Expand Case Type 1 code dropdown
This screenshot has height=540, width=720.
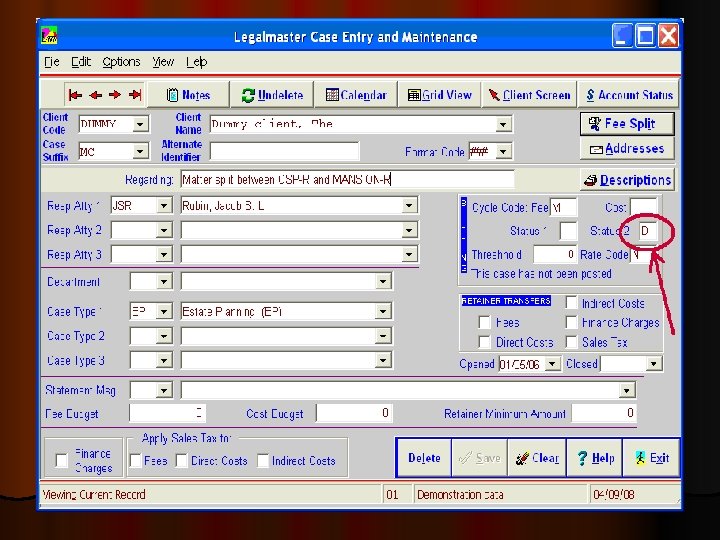click(164, 312)
